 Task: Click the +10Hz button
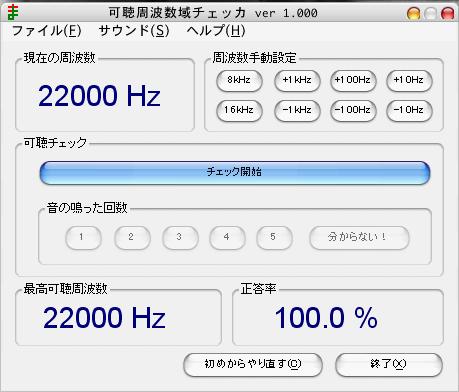409,80
